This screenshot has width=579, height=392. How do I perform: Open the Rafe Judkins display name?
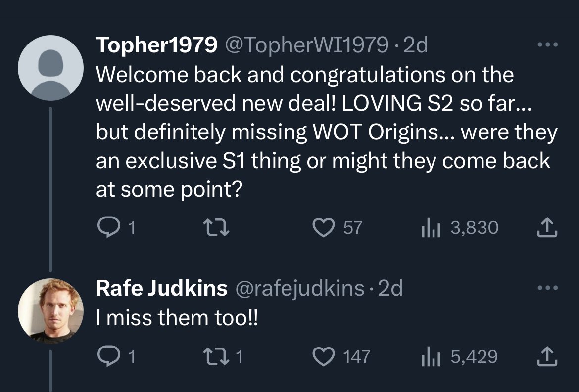pyautogui.click(x=162, y=288)
